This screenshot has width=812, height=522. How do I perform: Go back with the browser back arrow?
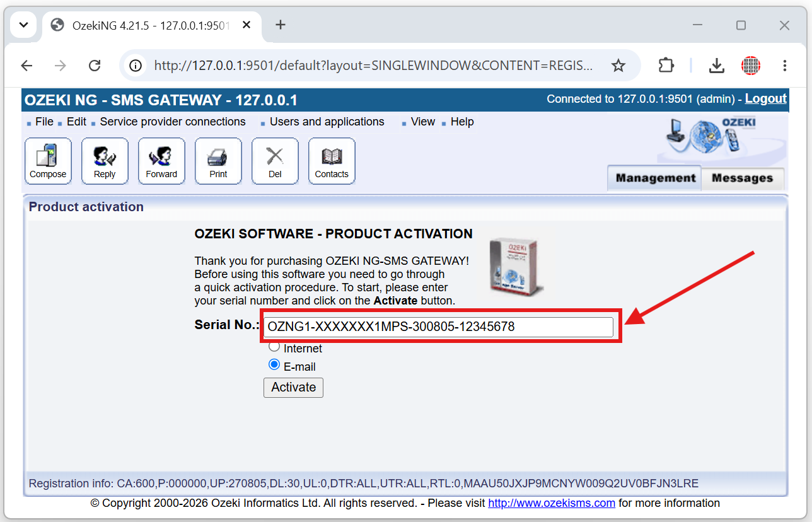pos(26,66)
